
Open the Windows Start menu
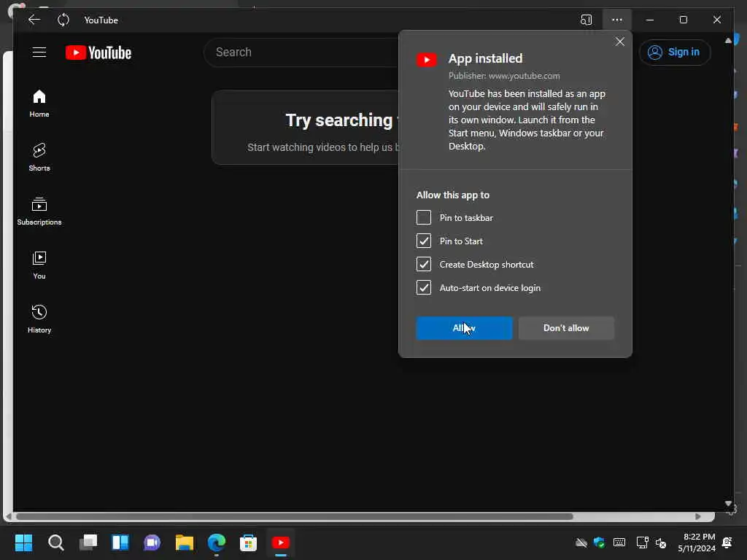click(x=24, y=542)
